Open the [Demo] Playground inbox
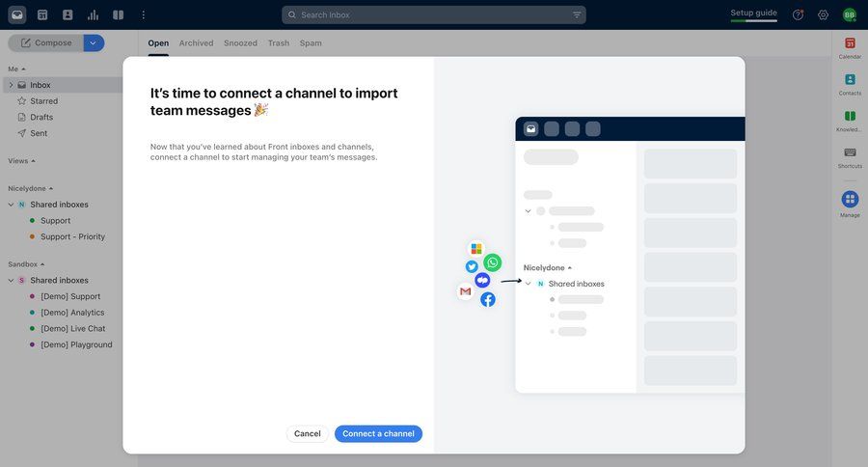This screenshot has height=467, width=868. [x=76, y=344]
